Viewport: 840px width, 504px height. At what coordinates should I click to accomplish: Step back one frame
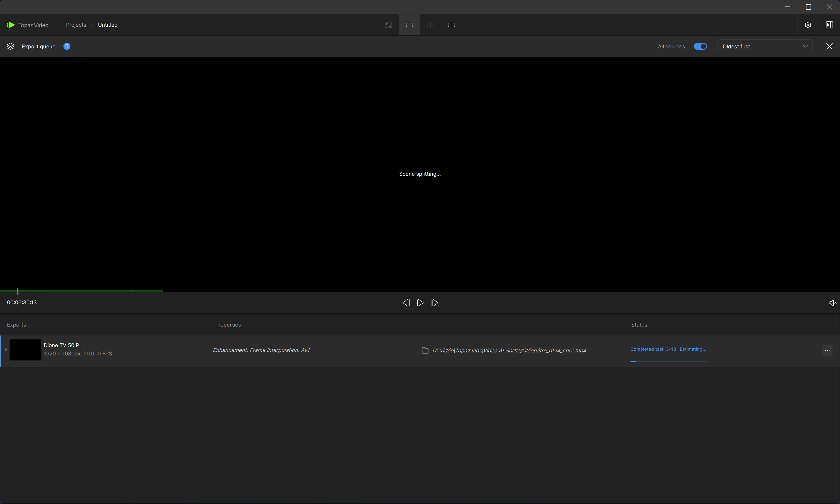[x=406, y=303]
